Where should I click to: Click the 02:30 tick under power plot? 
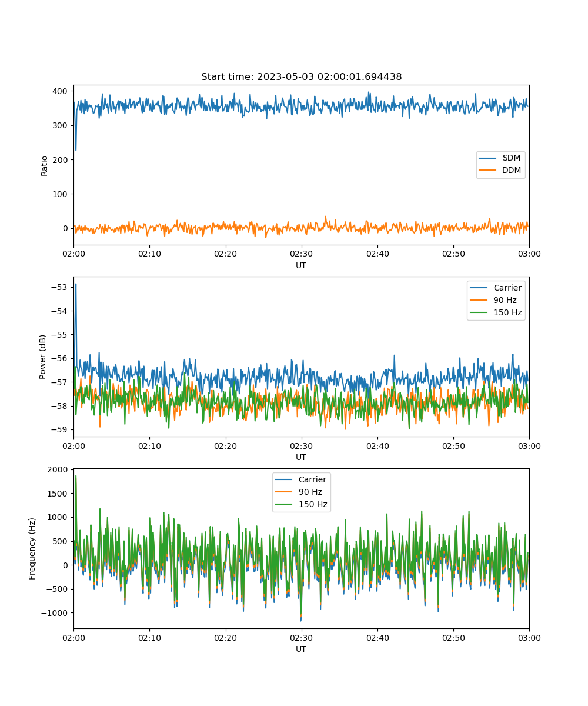[x=302, y=445]
